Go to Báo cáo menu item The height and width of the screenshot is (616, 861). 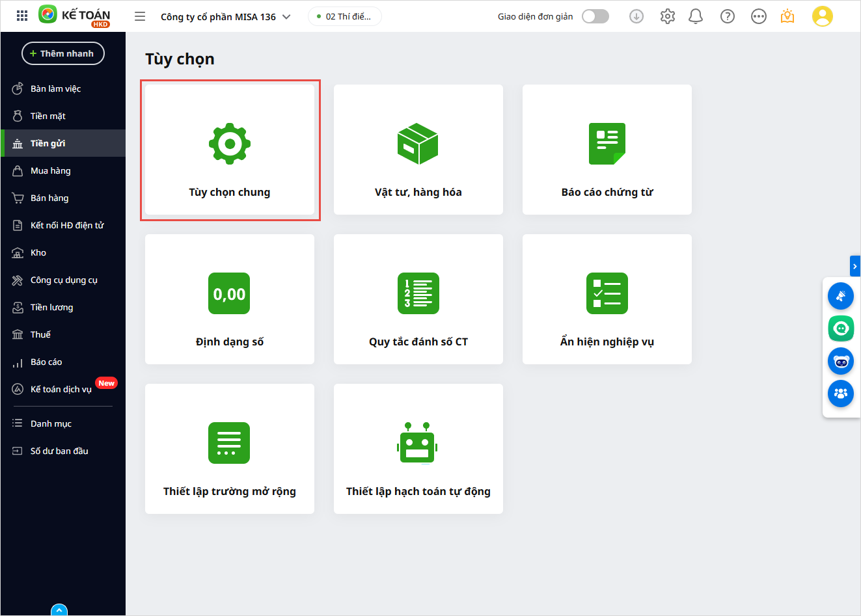point(46,362)
